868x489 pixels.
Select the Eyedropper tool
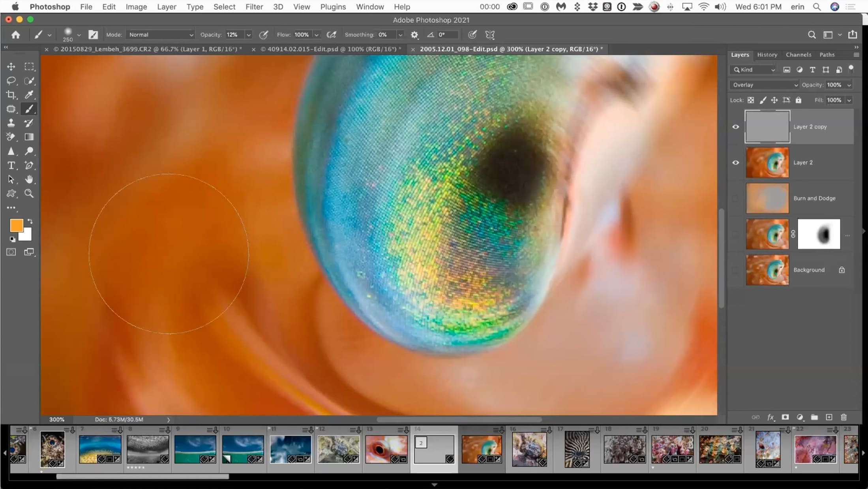29,95
